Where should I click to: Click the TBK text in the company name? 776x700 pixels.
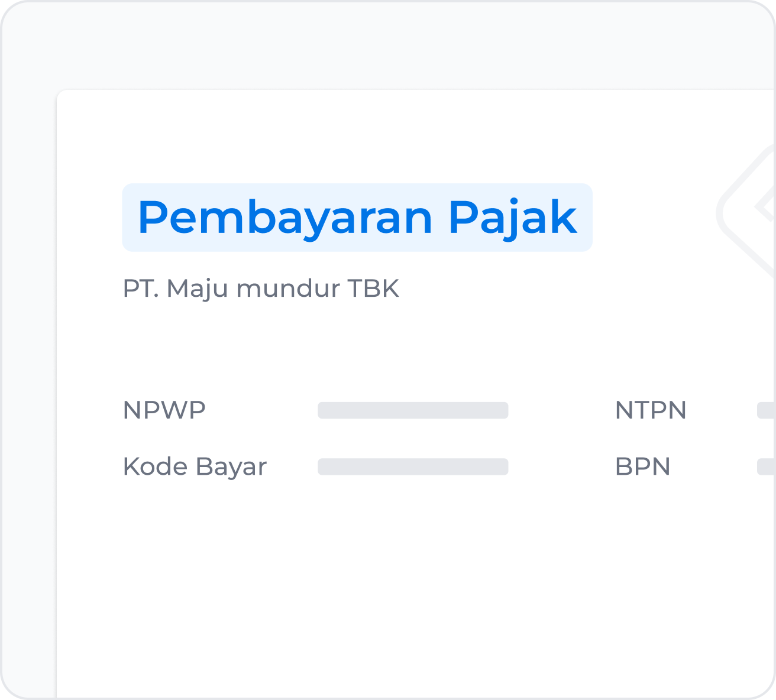373,289
